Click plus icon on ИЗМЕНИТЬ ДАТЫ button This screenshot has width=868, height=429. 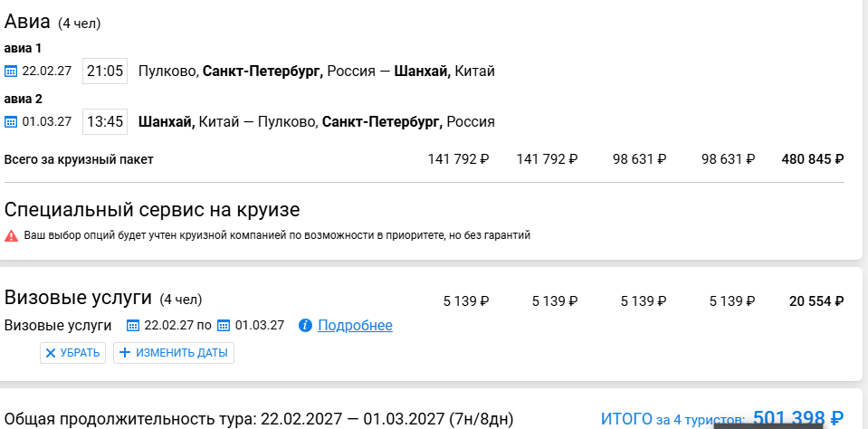(x=125, y=353)
